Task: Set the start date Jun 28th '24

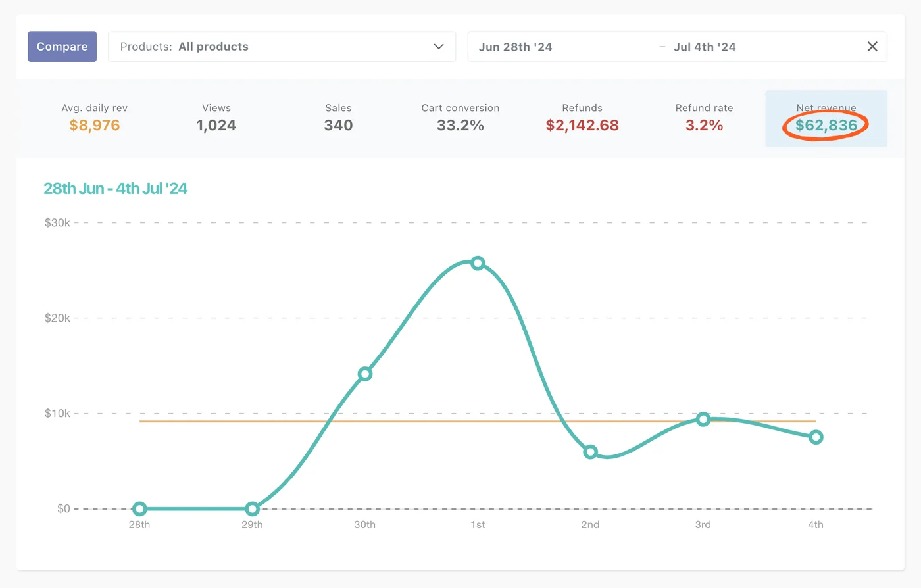Action: [515, 47]
